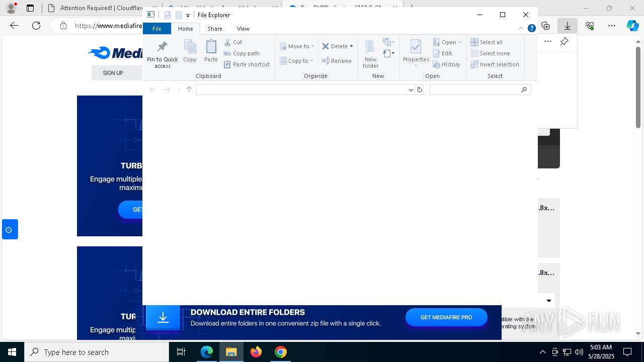Switch to the Share ribbon tab

(215, 29)
